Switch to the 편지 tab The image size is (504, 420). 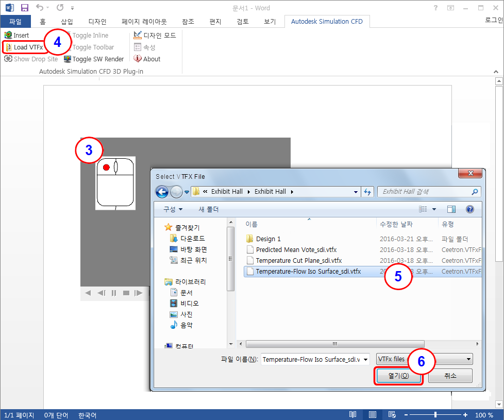215,22
